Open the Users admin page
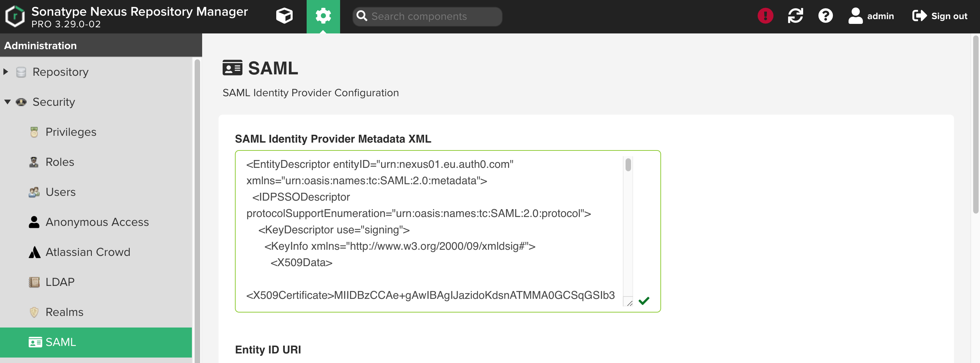 60,192
